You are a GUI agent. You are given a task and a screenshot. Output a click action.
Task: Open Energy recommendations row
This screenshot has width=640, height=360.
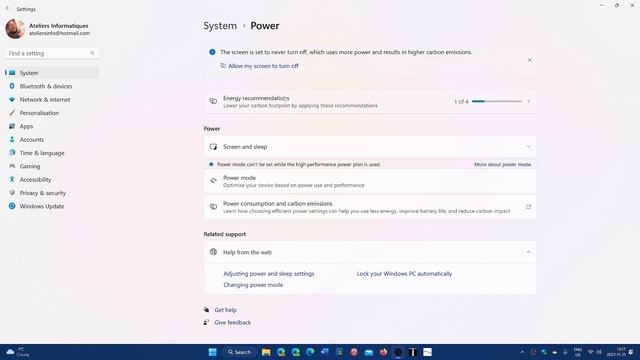pyautogui.click(x=370, y=102)
